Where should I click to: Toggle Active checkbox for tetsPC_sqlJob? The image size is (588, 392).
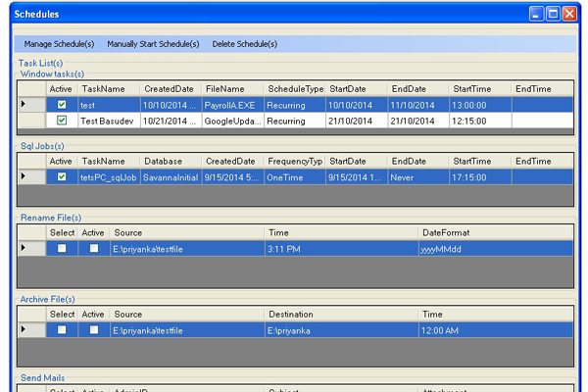coord(62,176)
